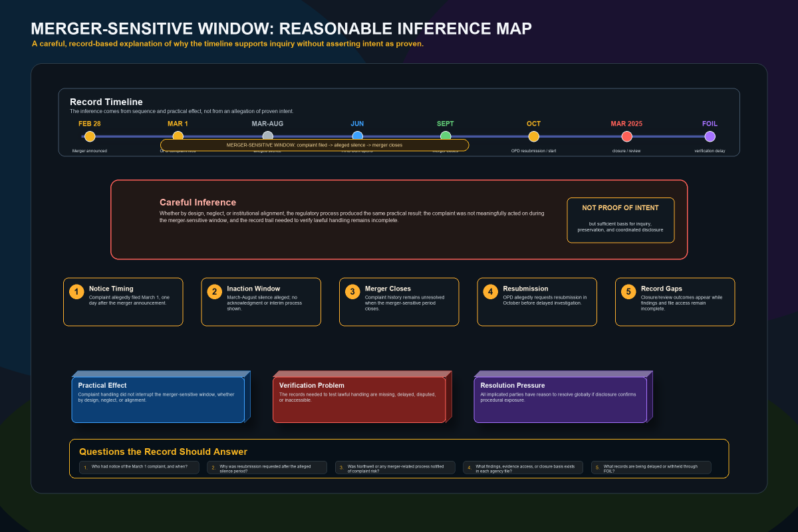Select the MAR 1 timeline dot
798x532 pixels.
[178, 136]
